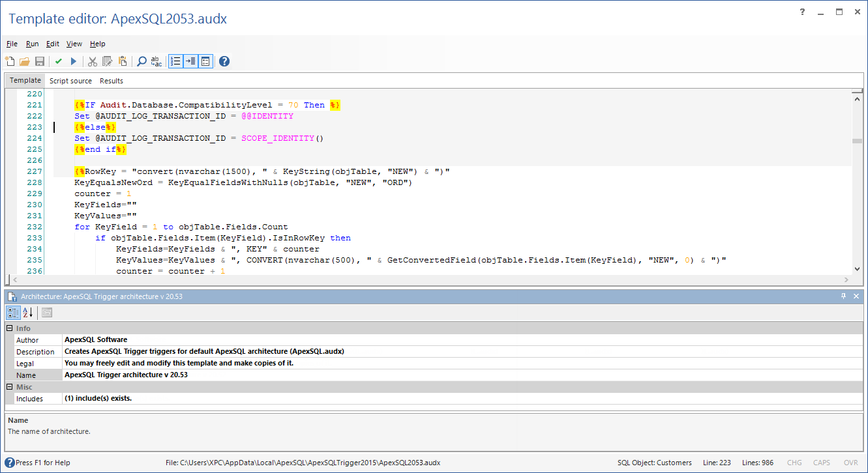Click the architecture document icon in panel header
Image resolution: width=868 pixels, height=473 pixels.
(x=12, y=296)
